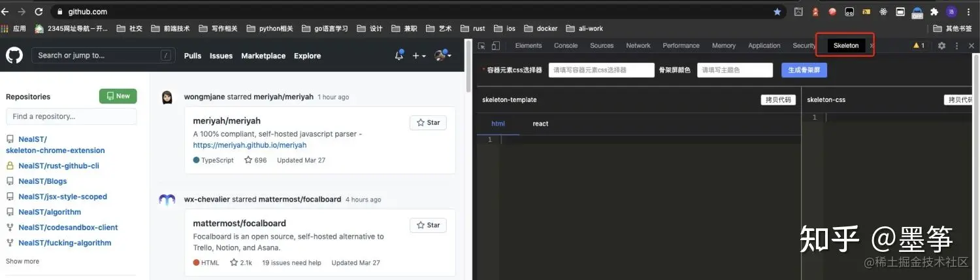The width and height of the screenshot is (980, 280).
Task: Open Explore in GitHub header
Action: click(x=307, y=56)
